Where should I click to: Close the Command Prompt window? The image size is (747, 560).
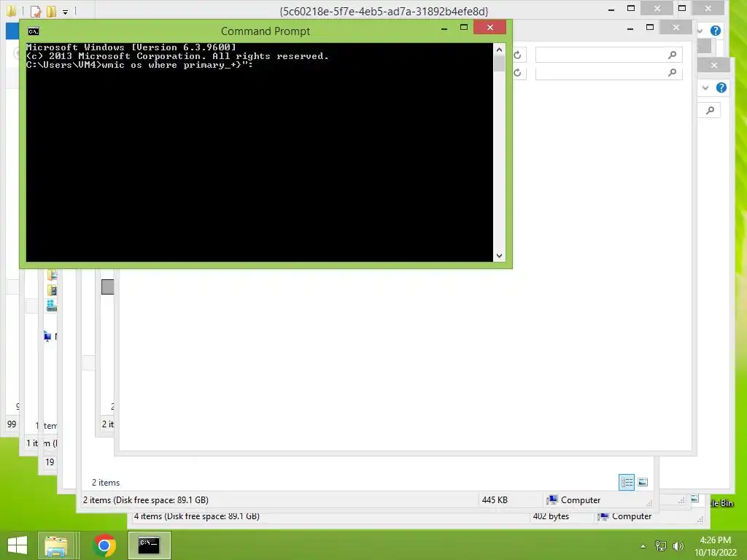pos(489,27)
